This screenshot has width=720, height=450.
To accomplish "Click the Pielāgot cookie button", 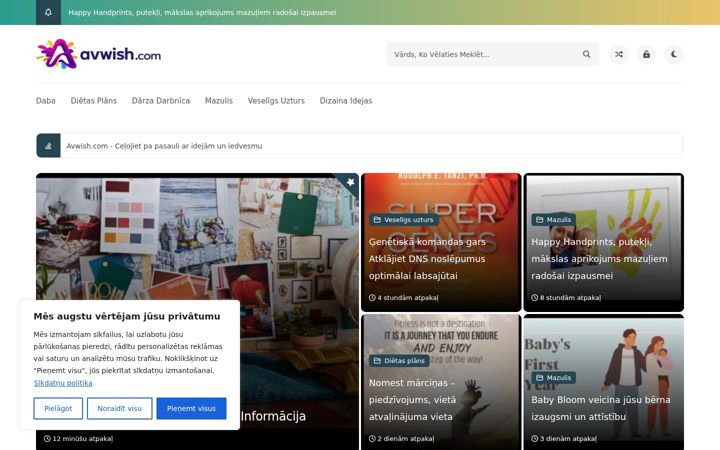I will [x=58, y=408].
